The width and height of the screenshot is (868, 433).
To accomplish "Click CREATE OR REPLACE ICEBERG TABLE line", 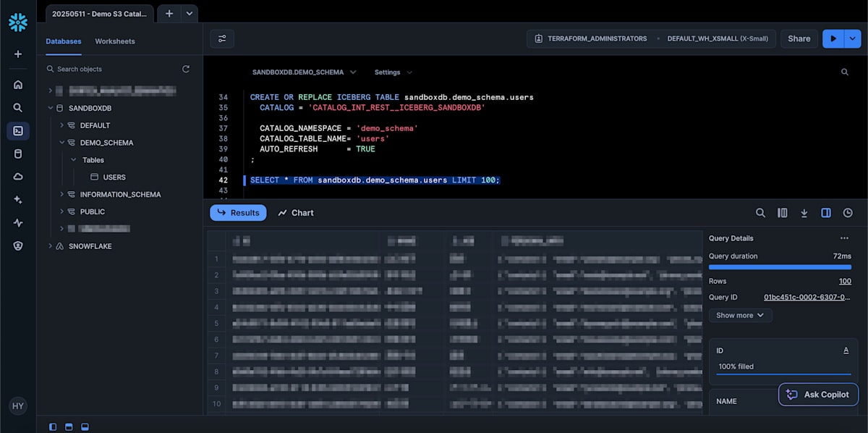I will 392,97.
